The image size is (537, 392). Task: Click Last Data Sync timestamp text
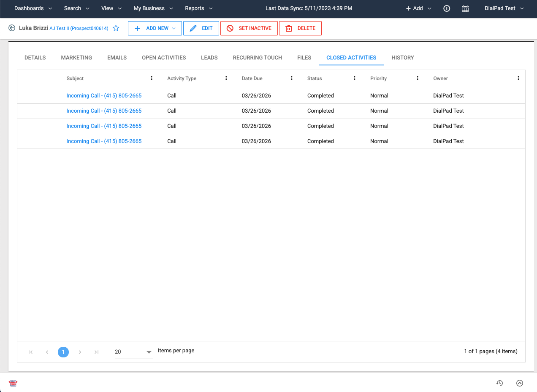click(x=309, y=8)
